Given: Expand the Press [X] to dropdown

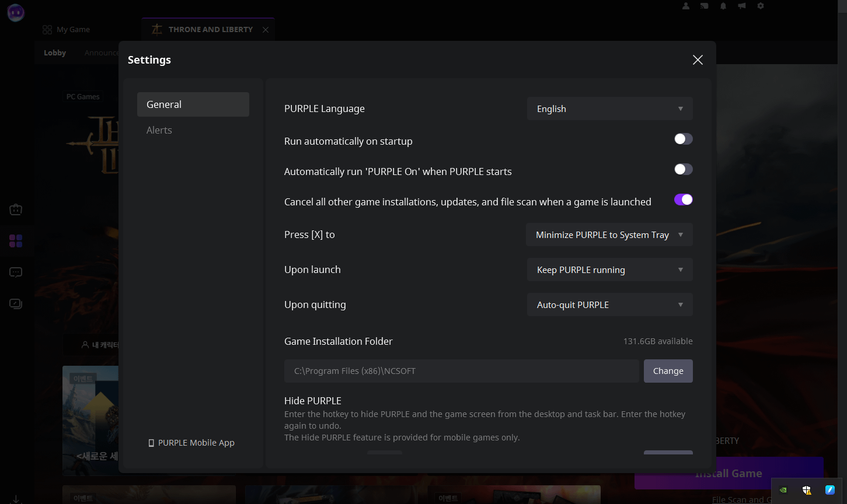Looking at the screenshot, I should click(x=610, y=235).
